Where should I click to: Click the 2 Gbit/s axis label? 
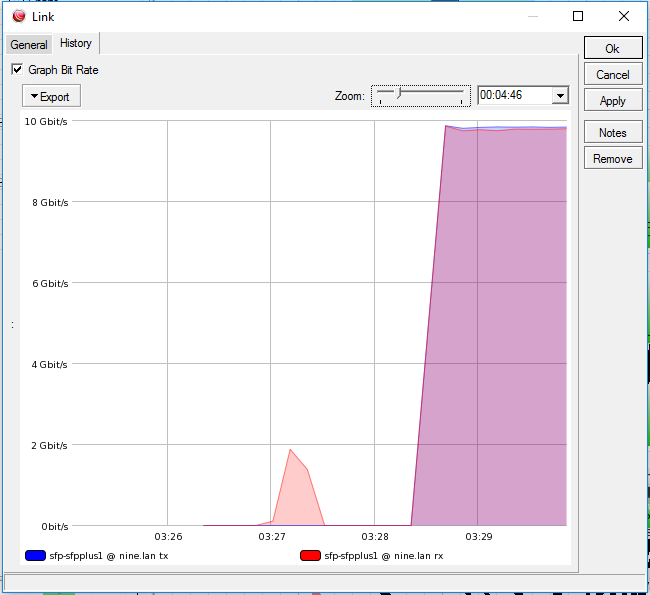pyautogui.click(x=49, y=445)
